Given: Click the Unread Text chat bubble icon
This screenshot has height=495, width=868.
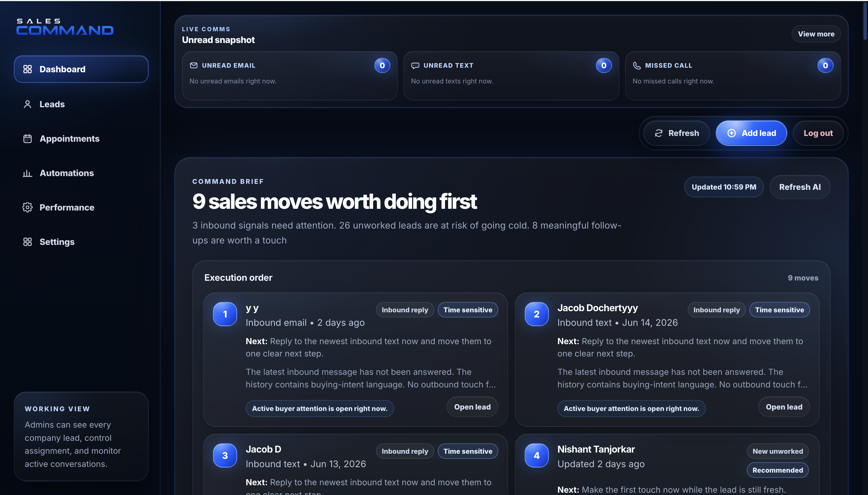Looking at the screenshot, I should (415, 65).
